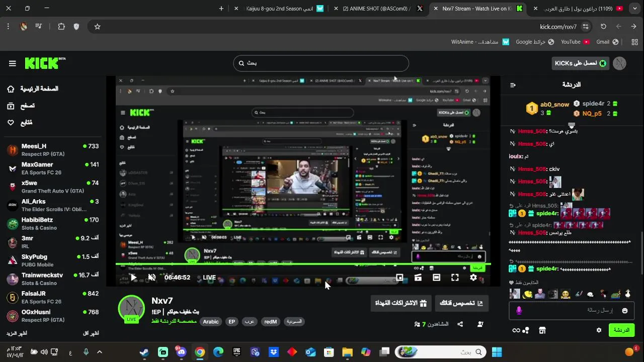Open site info icon in address bar
Screen dimensions: 644x362
point(585,27)
